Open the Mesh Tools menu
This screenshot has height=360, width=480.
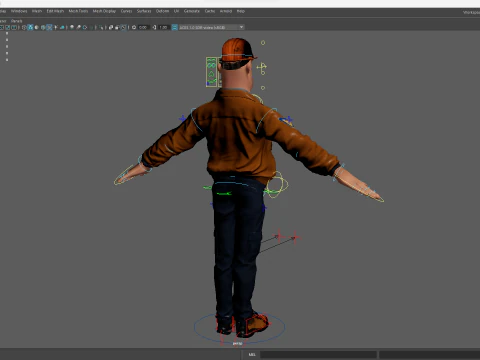point(78,11)
